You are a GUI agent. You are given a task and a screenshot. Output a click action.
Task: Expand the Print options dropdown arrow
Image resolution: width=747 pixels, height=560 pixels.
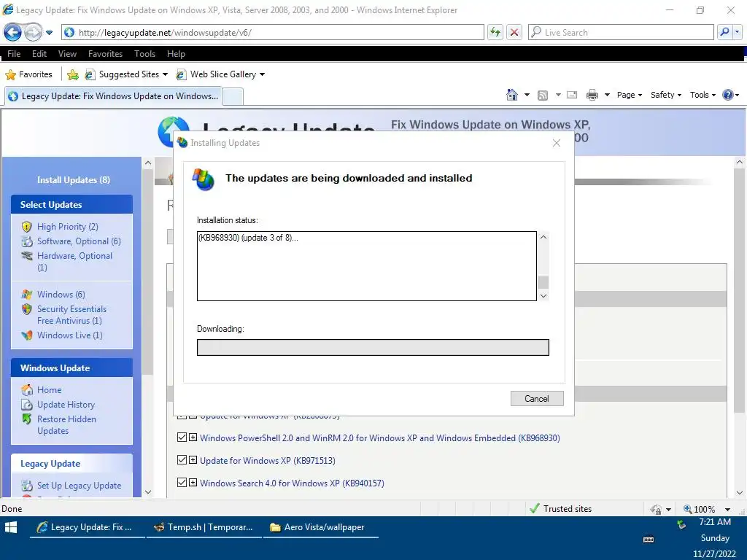click(608, 95)
